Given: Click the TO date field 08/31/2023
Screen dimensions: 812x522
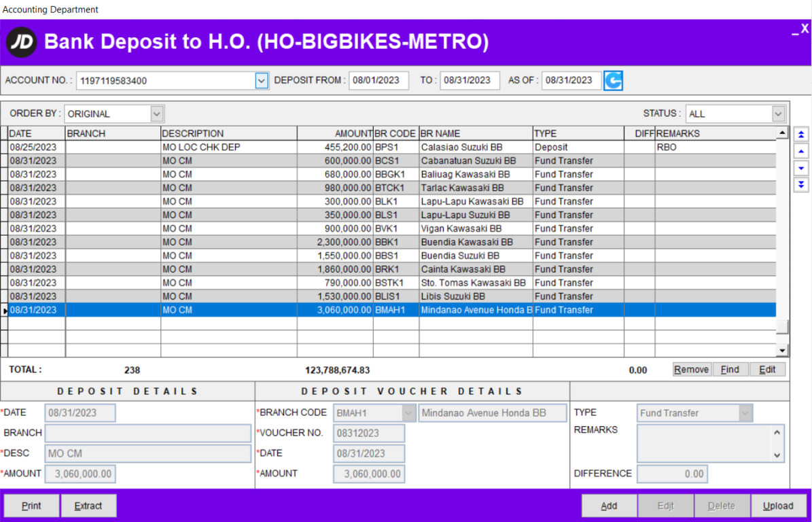Looking at the screenshot, I should click(470, 81).
